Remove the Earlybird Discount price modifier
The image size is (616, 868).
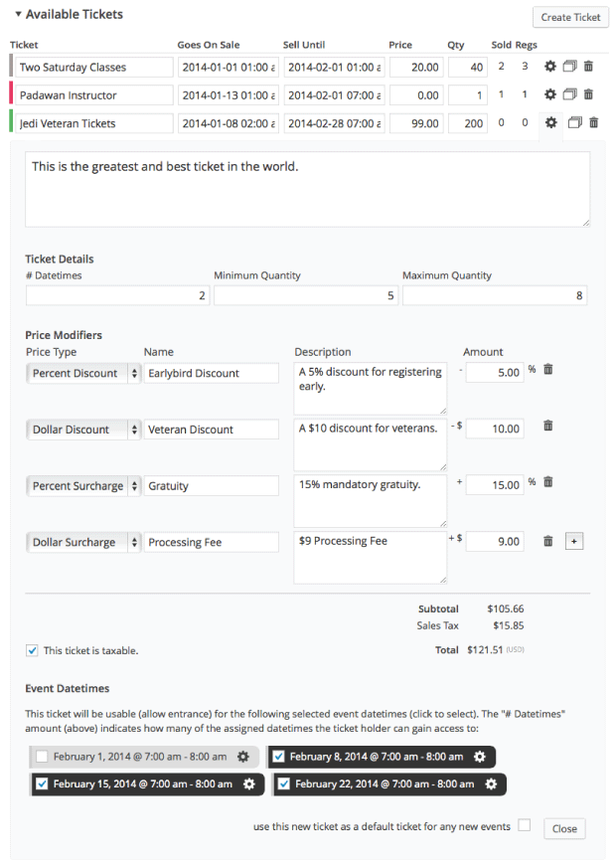click(x=547, y=370)
